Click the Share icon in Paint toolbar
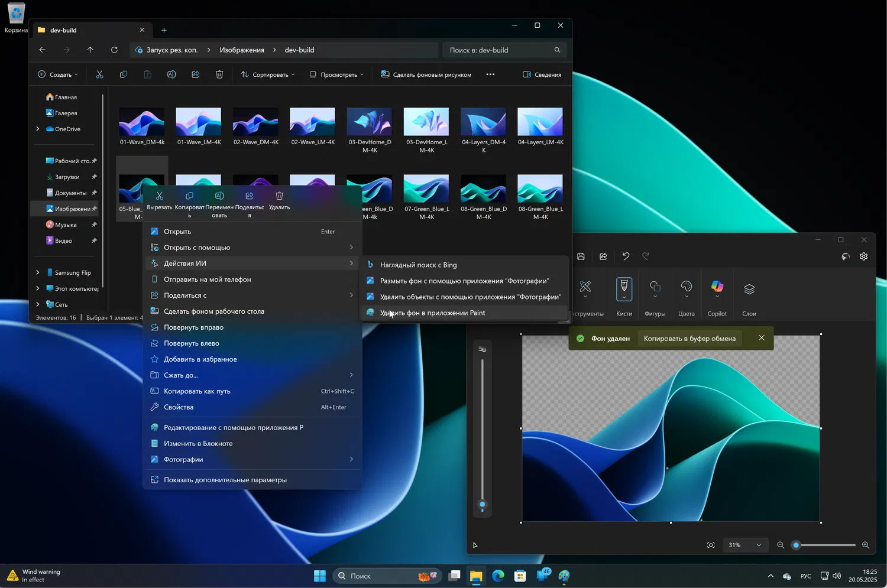 point(603,256)
